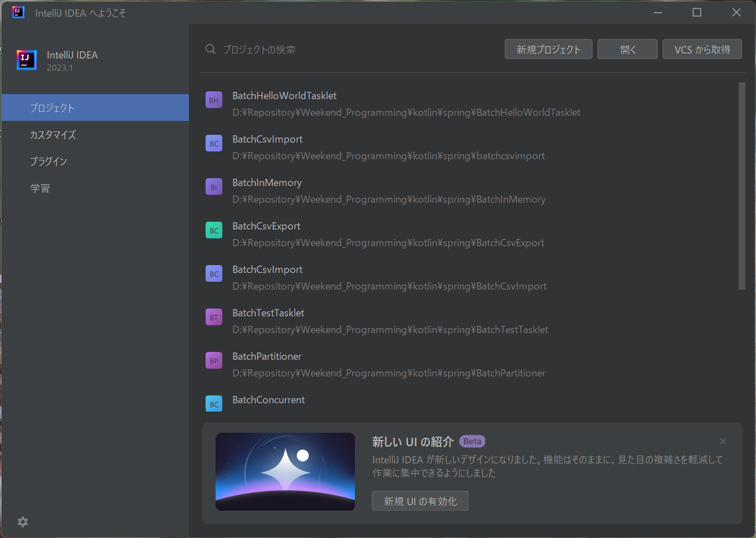Click the blue BC icon of BatchConcurrent
The image size is (756, 538).
click(x=214, y=404)
